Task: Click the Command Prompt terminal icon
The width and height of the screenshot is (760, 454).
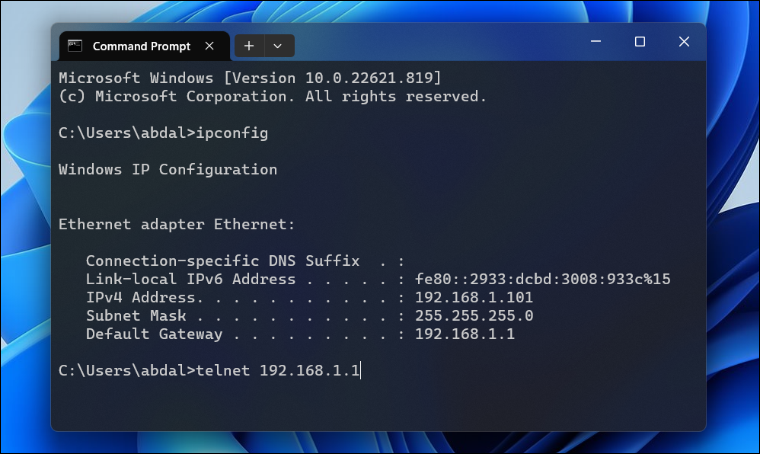Action: pos(75,46)
